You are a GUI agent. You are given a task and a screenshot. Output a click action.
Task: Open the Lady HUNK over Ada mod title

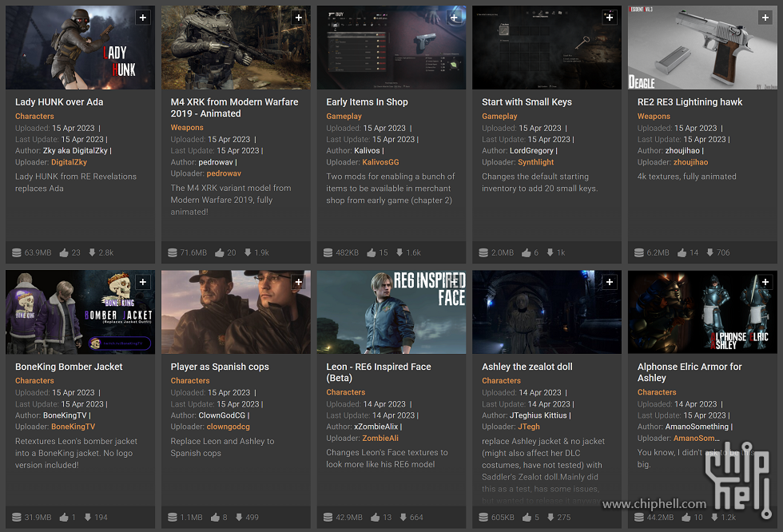(59, 101)
